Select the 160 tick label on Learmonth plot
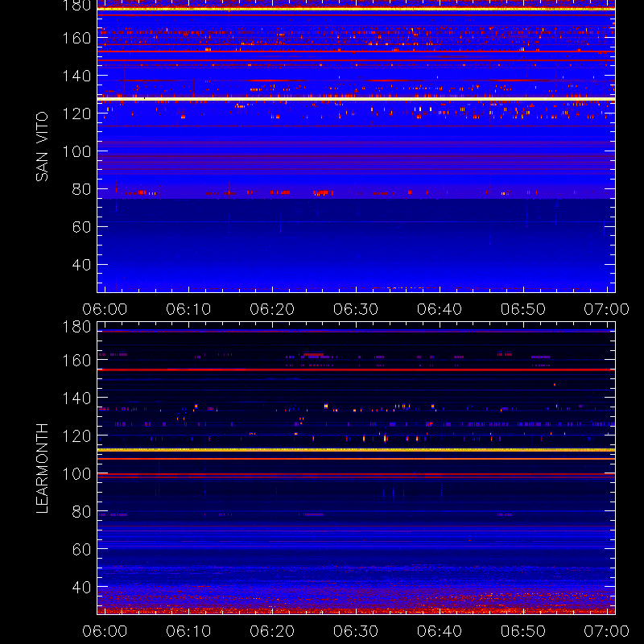644x644 pixels. coord(76,361)
